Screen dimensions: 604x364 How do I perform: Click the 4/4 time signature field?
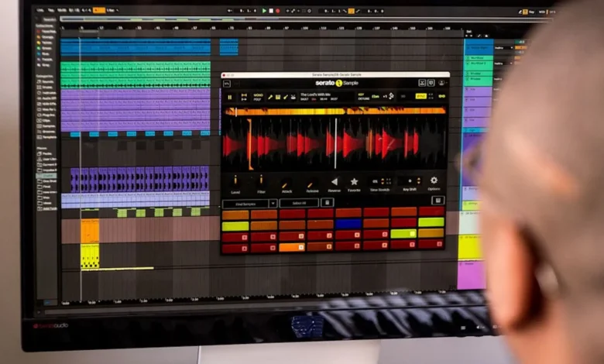pos(87,10)
